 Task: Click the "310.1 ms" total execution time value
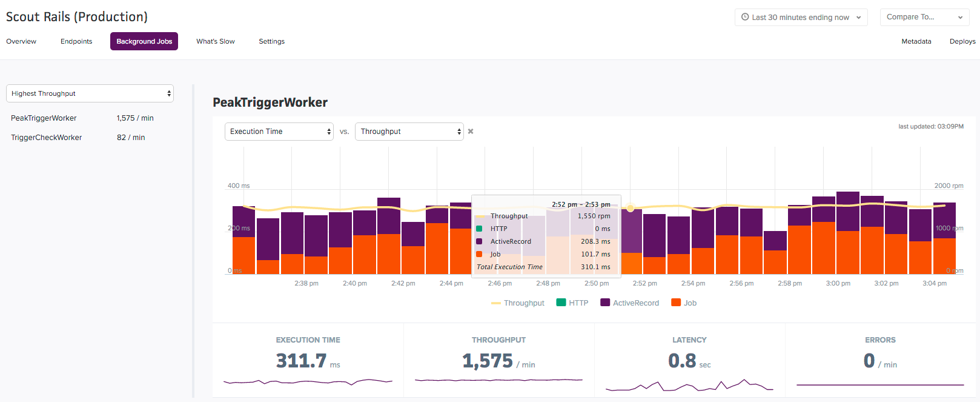tap(595, 267)
